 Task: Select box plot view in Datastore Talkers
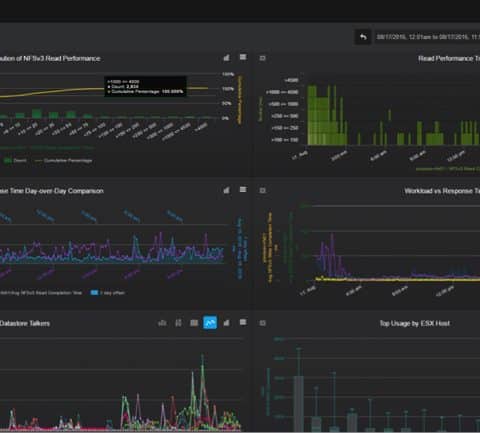[178, 323]
